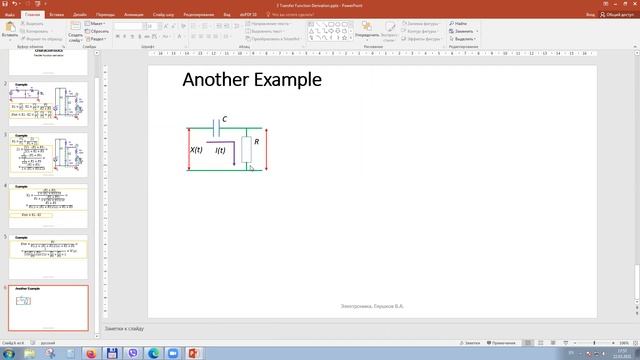Open the Animations (Анимация) ribbon tab
This screenshot has width=640, height=360.
click(x=134, y=14)
